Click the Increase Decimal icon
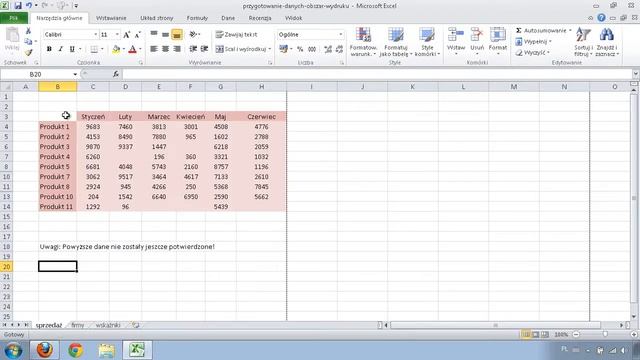 pos(328,49)
